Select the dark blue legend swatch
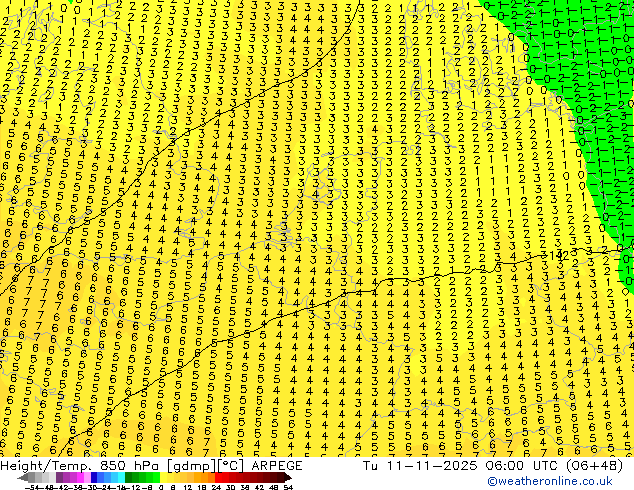634x490 pixels. pyautogui.click(x=94, y=478)
